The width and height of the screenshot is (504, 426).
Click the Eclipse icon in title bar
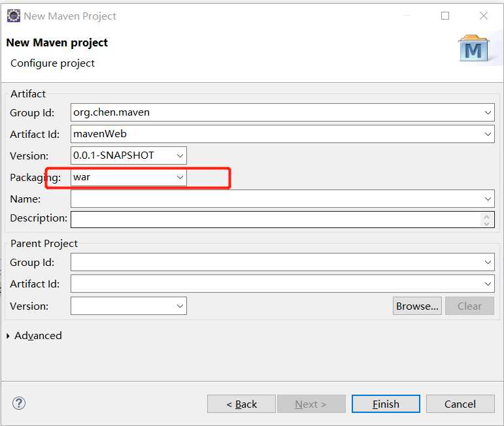(x=13, y=16)
